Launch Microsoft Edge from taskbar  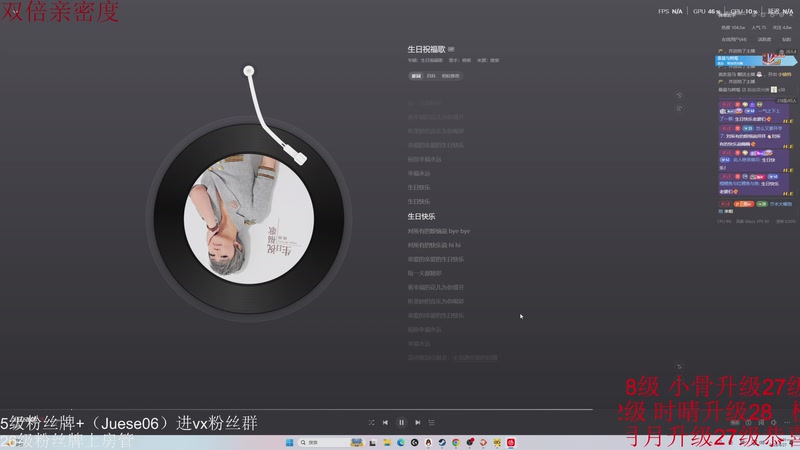click(401, 442)
